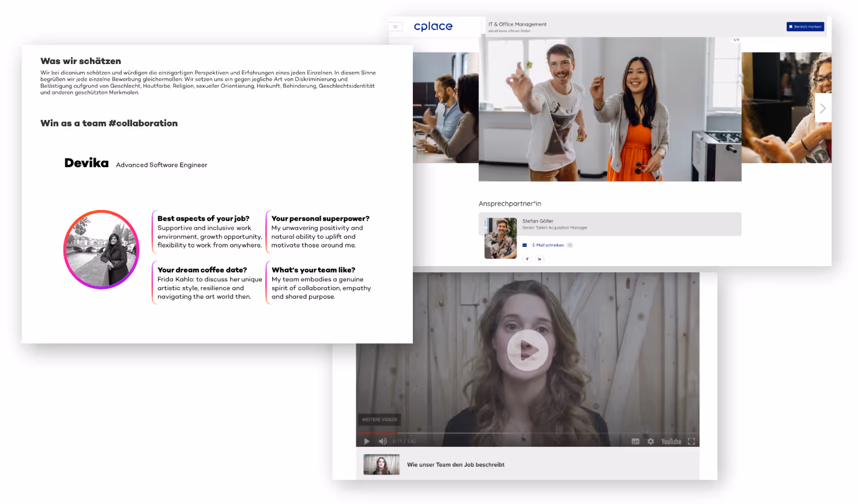The image size is (858, 504).
Task: Advance the photo carousel with right chevron
Action: [823, 108]
